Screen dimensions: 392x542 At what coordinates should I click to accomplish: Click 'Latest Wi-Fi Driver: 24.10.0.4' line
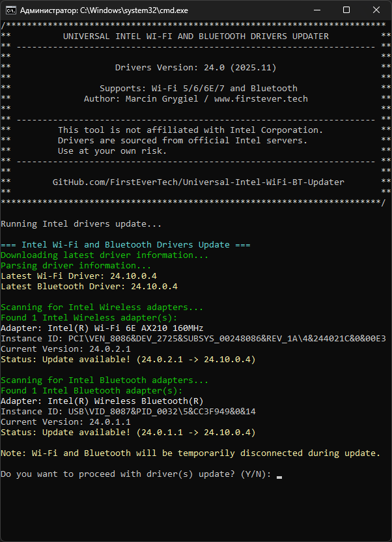pyautogui.click(x=79, y=276)
